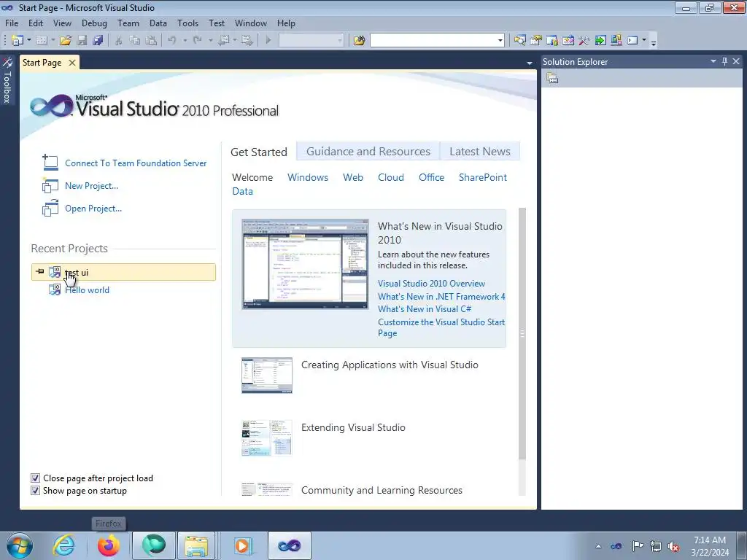
Task: Open the Undo history dropdown arrow
Action: click(185, 41)
